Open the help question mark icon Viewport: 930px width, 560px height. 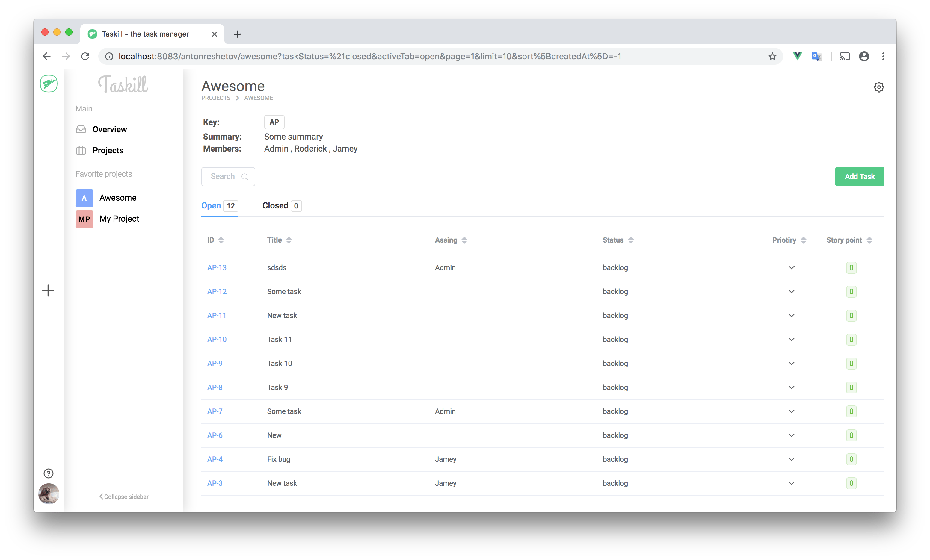tap(48, 473)
